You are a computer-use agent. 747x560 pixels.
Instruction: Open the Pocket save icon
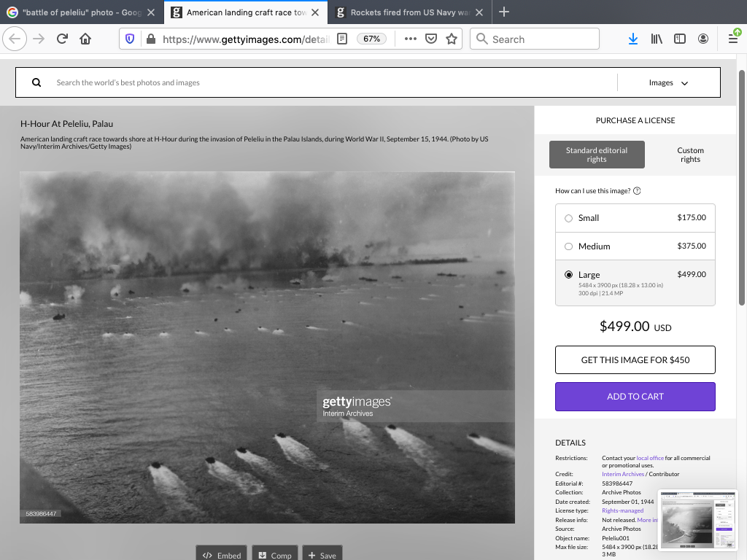coord(431,39)
